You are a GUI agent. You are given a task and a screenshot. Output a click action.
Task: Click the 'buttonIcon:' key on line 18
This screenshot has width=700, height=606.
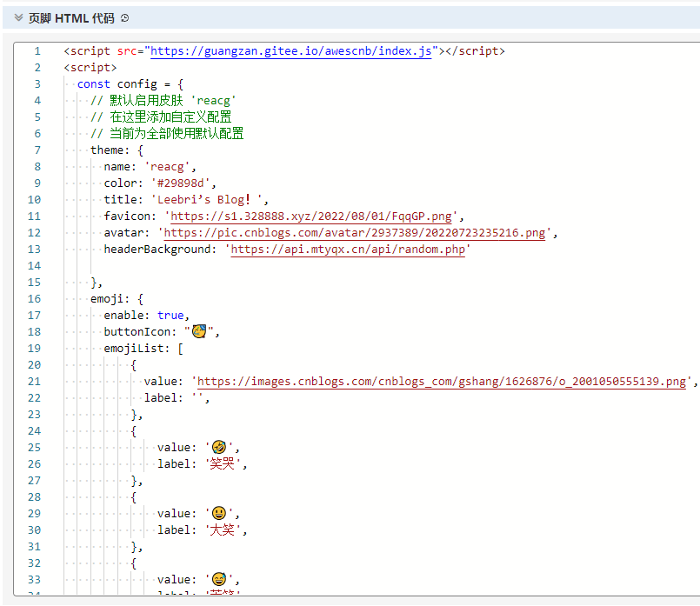coord(140,332)
